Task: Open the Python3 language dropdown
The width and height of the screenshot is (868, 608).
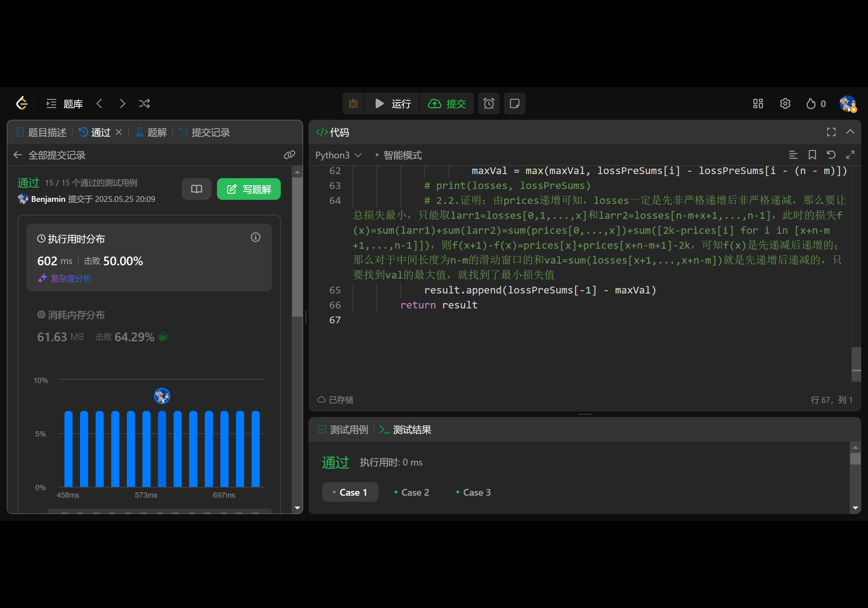Action: coord(338,155)
